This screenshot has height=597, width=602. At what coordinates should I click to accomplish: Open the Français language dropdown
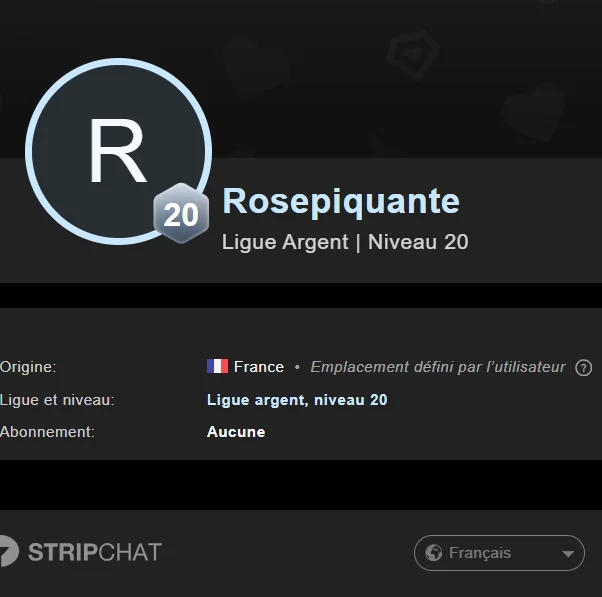coord(498,553)
